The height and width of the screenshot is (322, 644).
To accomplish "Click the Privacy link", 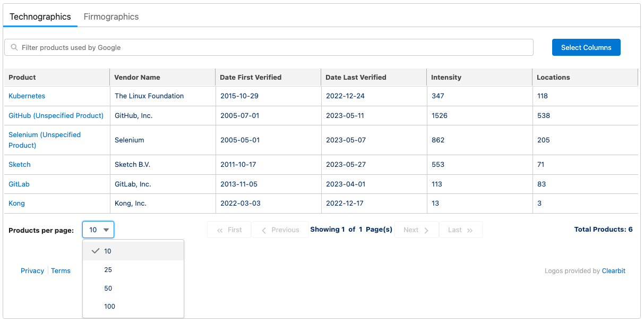I will (32, 270).
